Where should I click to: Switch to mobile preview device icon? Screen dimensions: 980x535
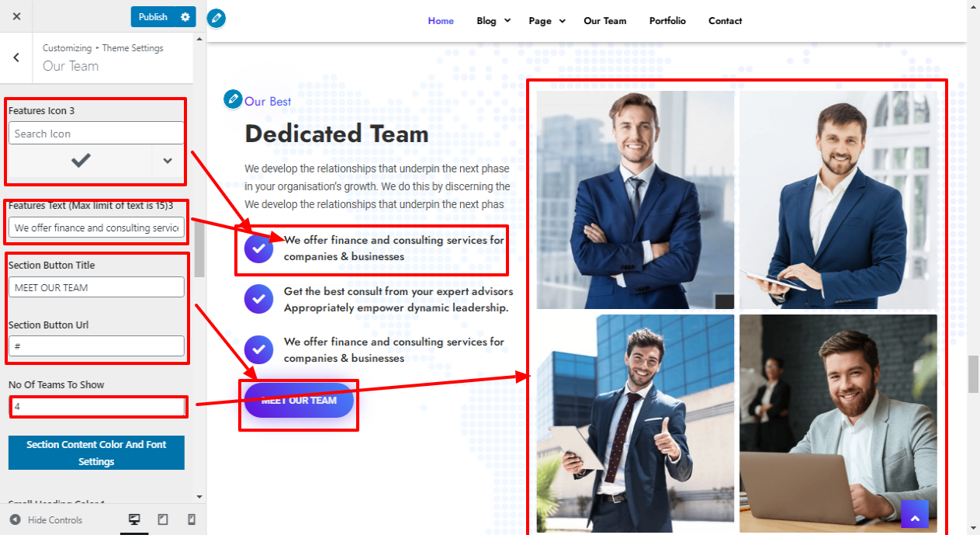[192, 519]
